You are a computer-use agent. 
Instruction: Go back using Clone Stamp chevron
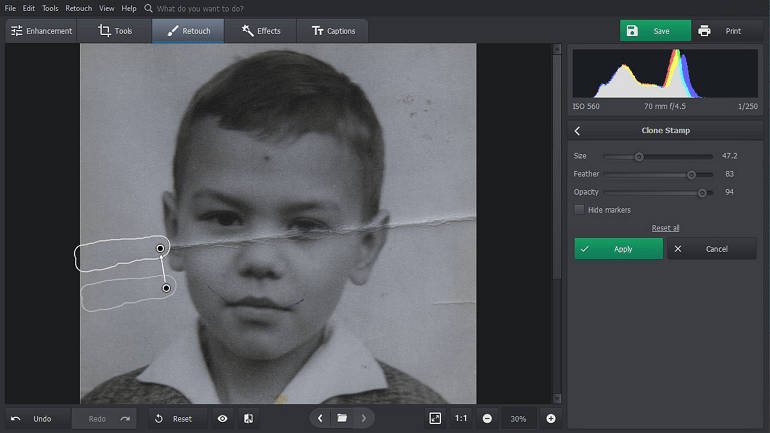click(x=578, y=131)
